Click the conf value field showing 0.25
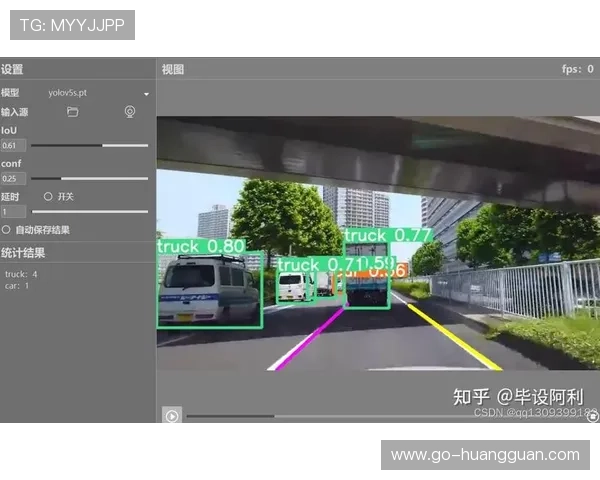 point(13,179)
